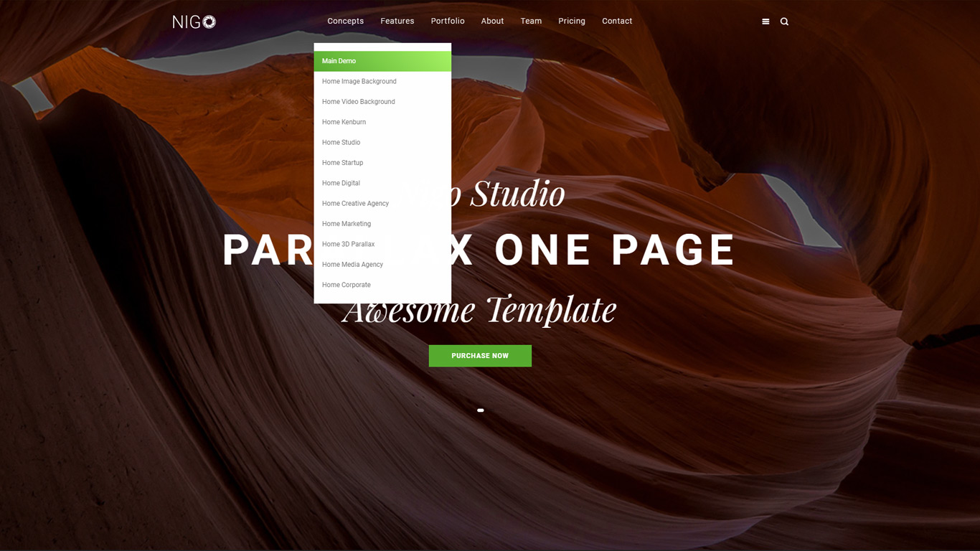This screenshot has width=980, height=551.
Task: Open the Home Digital demo
Action: pos(382,183)
